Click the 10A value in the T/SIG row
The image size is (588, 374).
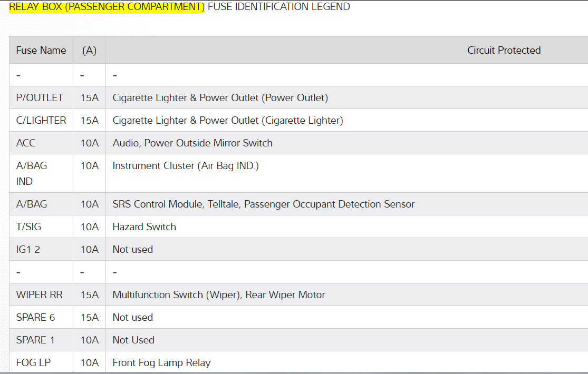click(90, 227)
